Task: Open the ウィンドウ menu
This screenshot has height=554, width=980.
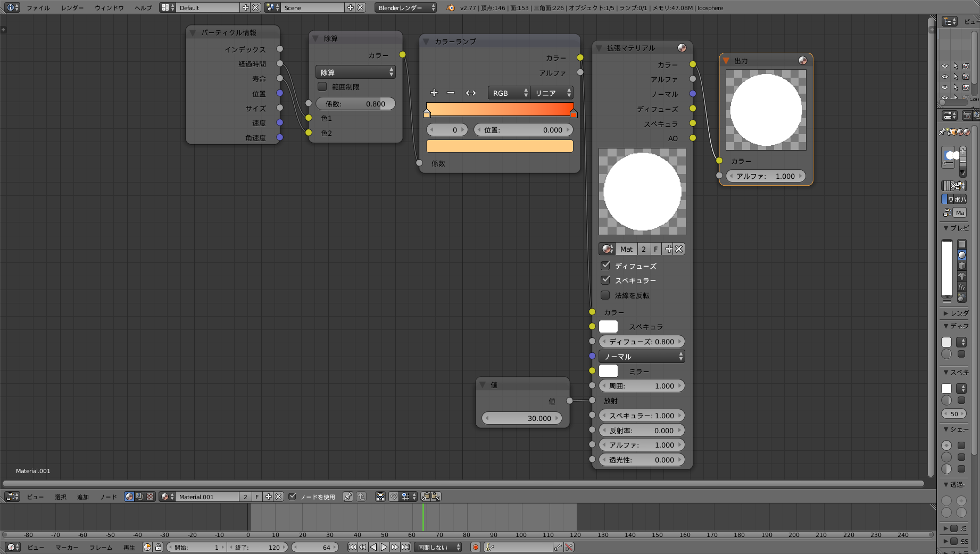Action: [109, 7]
